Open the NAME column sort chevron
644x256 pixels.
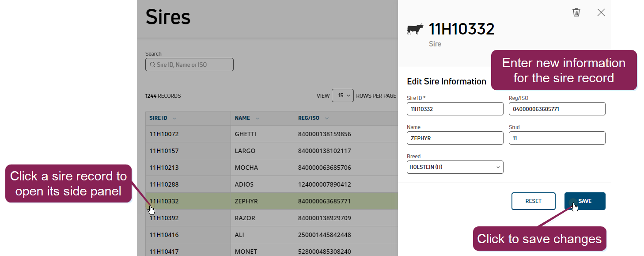258,118
